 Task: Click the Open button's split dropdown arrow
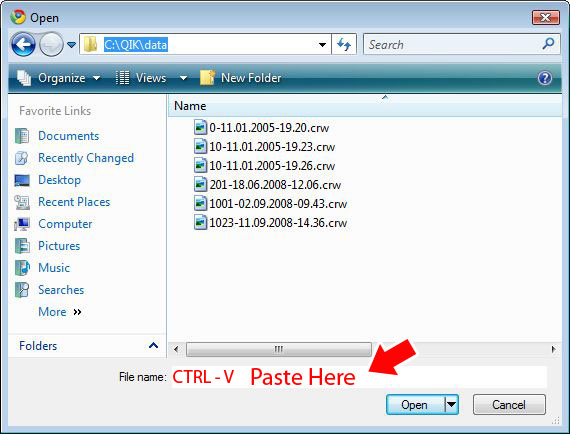pyautogui.click(x=451, y=405)
